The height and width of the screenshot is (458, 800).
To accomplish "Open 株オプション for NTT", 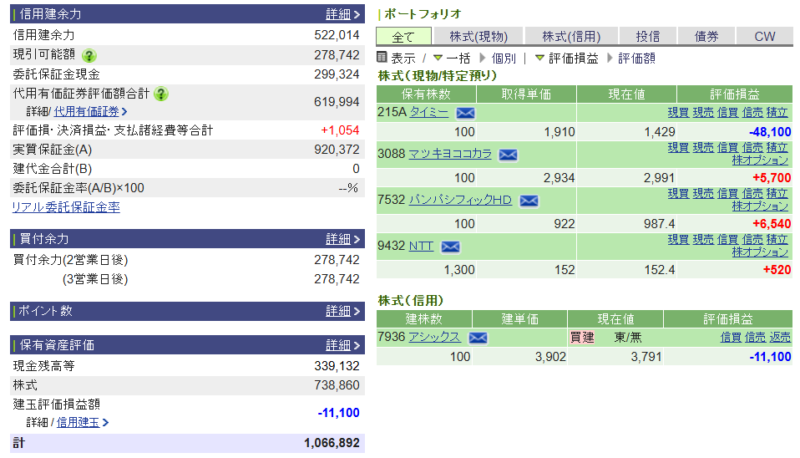I will (x=760, y=252).
